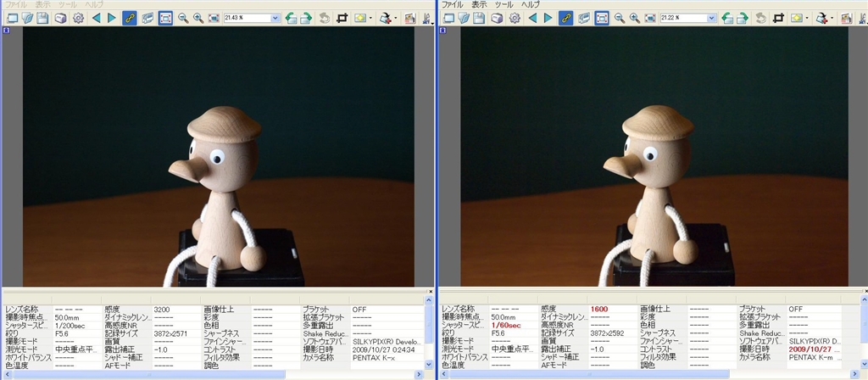Screen dimensions: 868x380
Task: Click the picture icon in the K-x window toolbar
Action: (410, 19)
